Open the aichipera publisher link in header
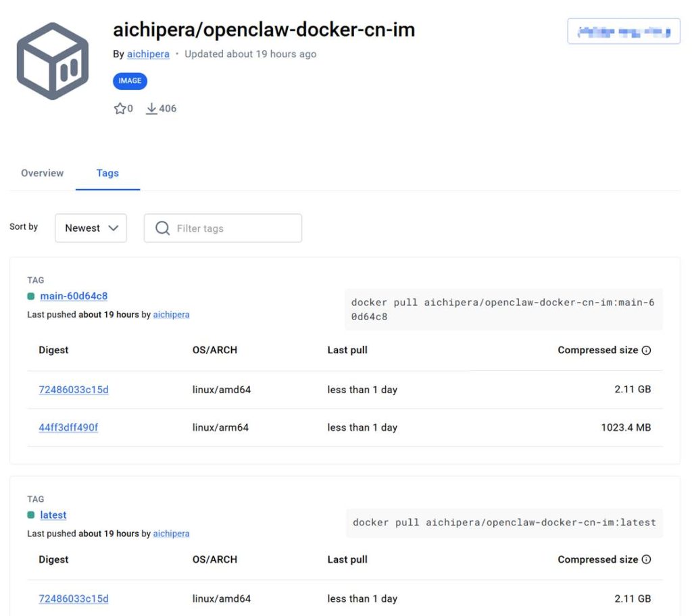The image size is (692, 616). [x=148, y=54]
